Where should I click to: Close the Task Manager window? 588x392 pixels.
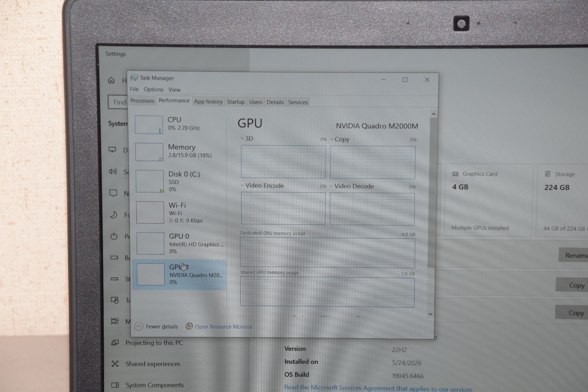coord(427,79)
